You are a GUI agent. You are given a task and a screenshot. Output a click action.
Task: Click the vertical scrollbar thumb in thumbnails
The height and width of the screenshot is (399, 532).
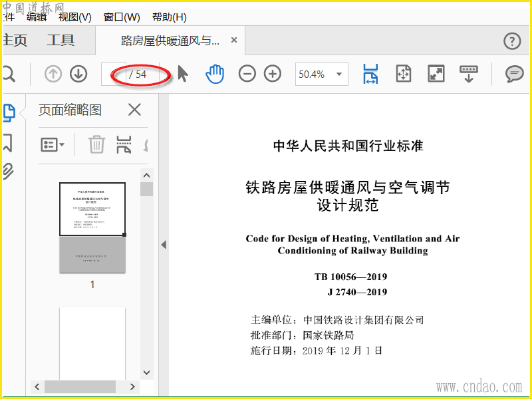click(146, 190)
